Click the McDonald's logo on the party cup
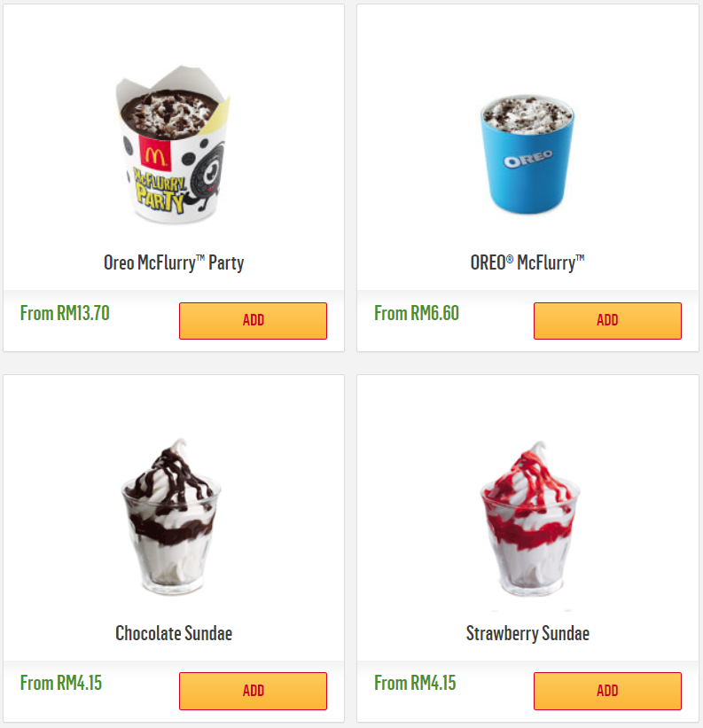The width and height of the screenshot is (703, 728). click(155, 154)
